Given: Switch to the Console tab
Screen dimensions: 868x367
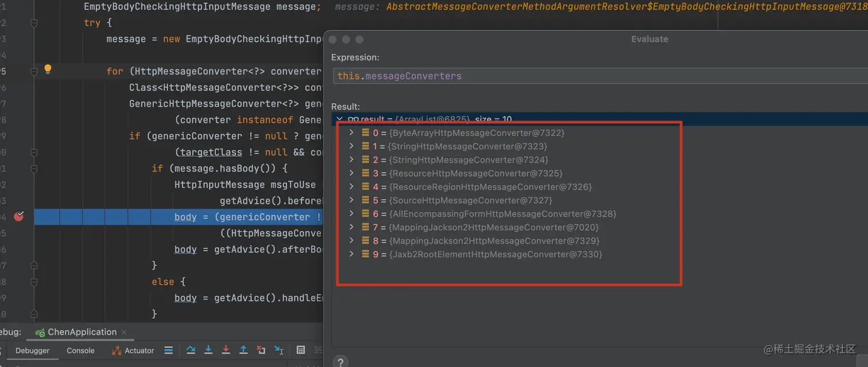Looking at the screenshot, I should coord(80,350).
